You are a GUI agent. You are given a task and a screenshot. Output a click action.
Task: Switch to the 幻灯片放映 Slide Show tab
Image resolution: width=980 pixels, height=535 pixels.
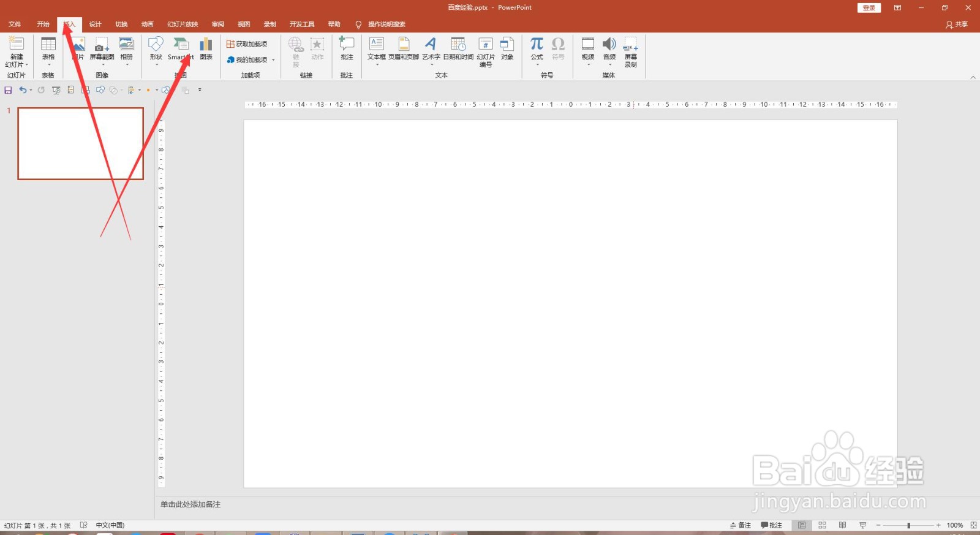(x=183, y=25)
